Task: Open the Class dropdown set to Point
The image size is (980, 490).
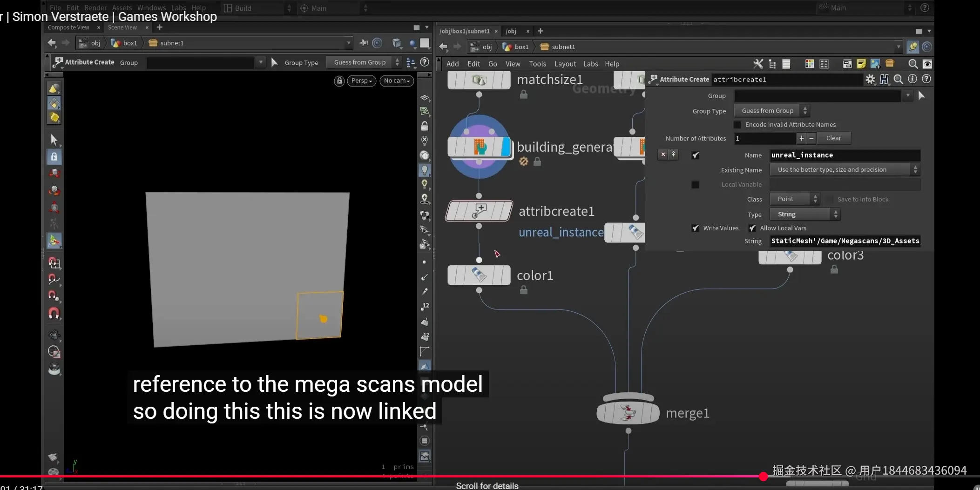Action: click(x=794, y=199)
